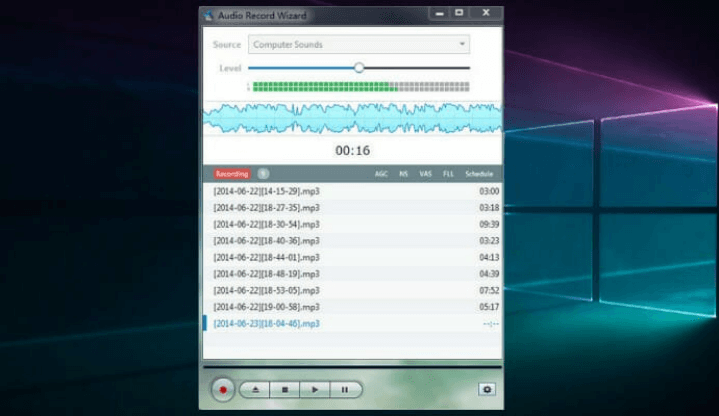Click the Play button

pyautogui.click(x=315, y=390)
